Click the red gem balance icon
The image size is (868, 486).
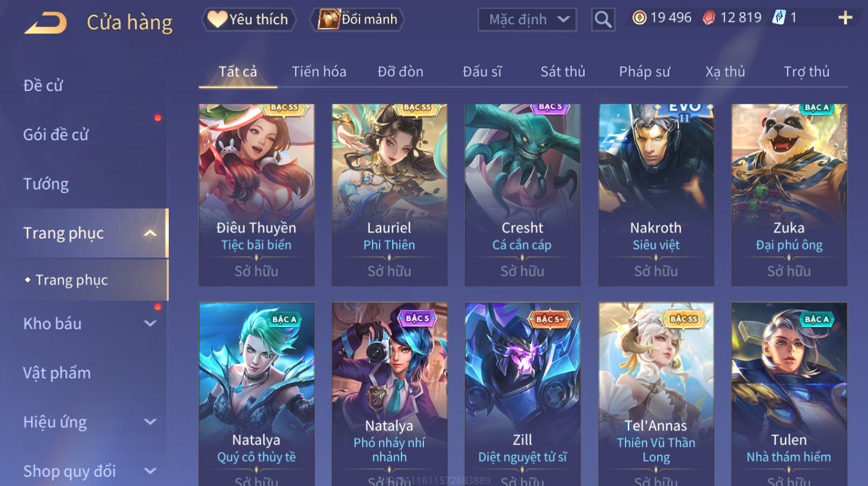pyautogui.click(x=709, y=18)
